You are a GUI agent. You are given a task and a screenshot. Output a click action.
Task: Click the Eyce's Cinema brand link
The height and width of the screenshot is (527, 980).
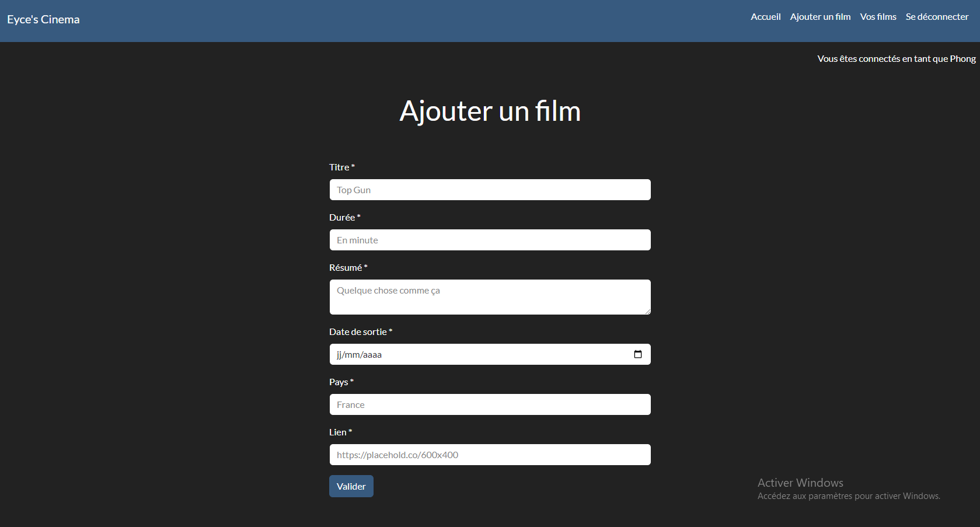click(43, 19)
